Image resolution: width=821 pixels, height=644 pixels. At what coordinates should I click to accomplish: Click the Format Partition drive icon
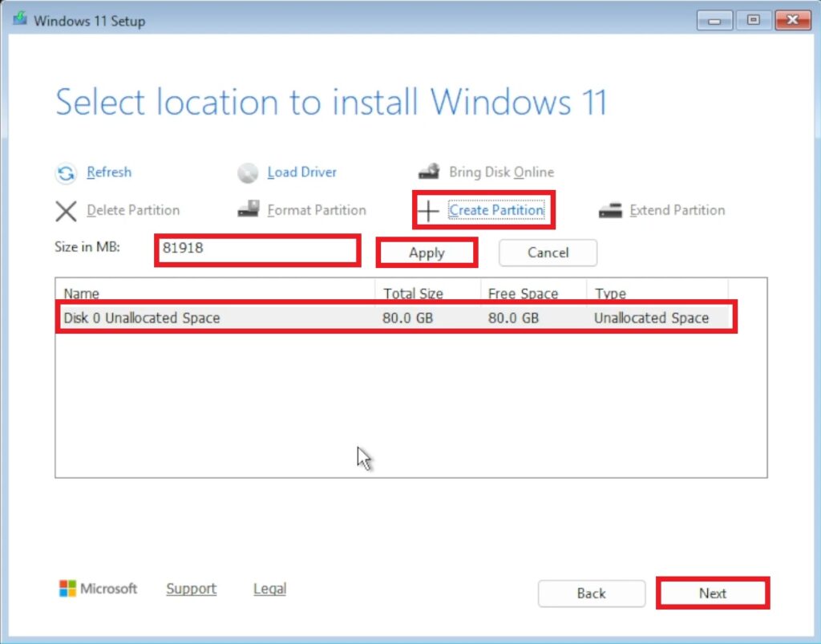[x=248, y=210]
